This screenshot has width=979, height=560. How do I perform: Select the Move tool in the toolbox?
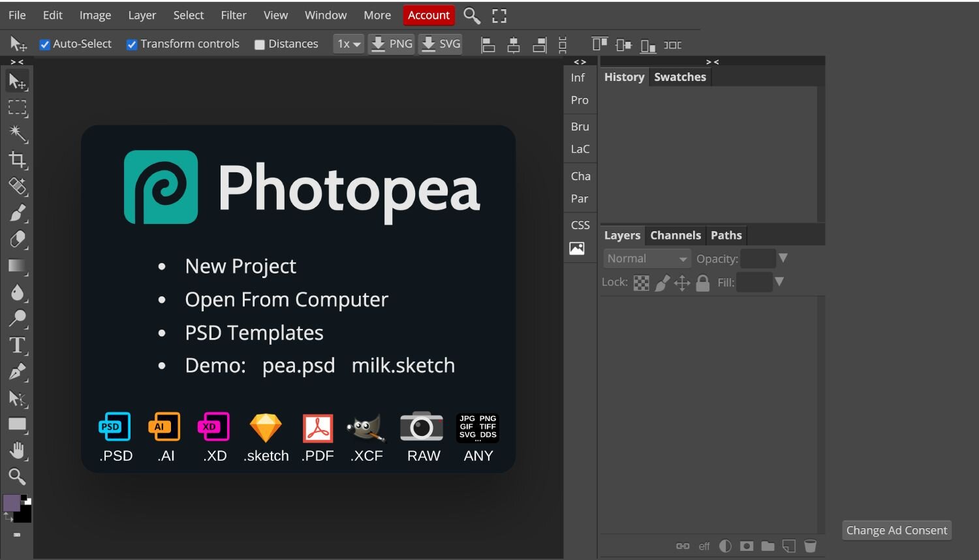click(x=17, y=81)
